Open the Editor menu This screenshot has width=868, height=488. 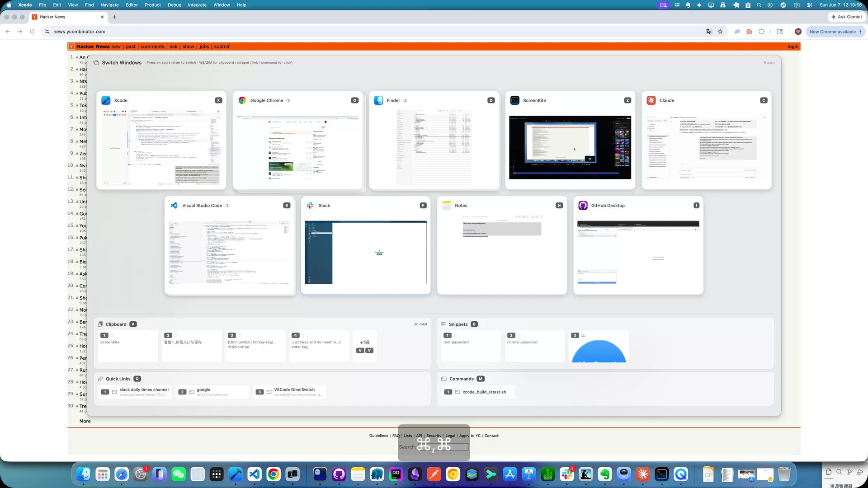(132, 5)
